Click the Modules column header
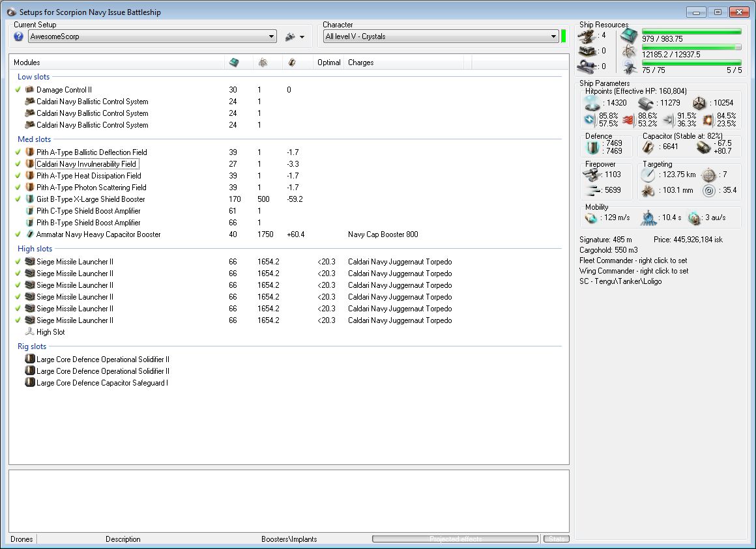This screenshot has width=756, height=549. coord(27,63)
